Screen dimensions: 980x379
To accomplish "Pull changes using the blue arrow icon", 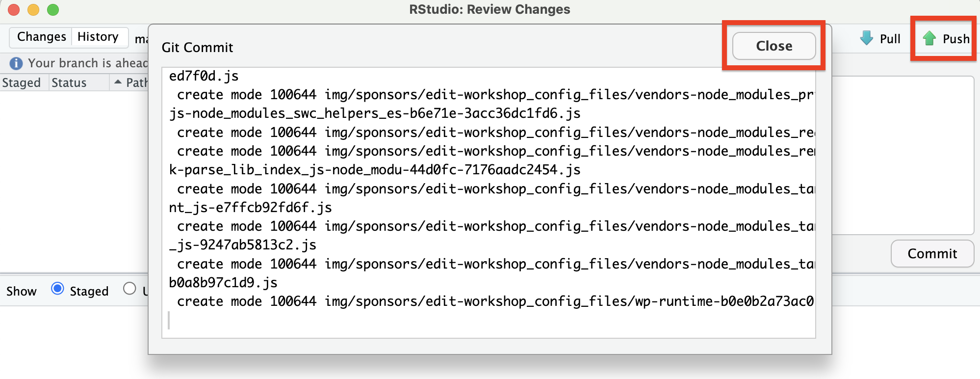I will [x=880, y=38].
